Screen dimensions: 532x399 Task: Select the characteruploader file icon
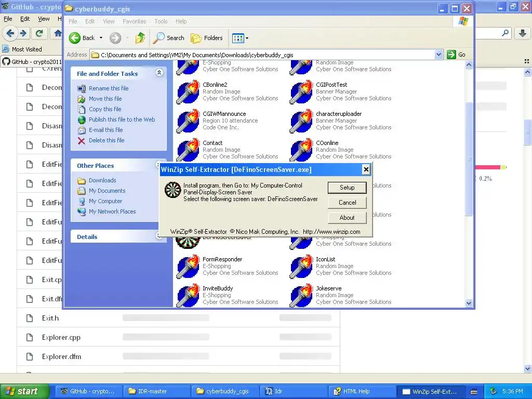[301, 121]
